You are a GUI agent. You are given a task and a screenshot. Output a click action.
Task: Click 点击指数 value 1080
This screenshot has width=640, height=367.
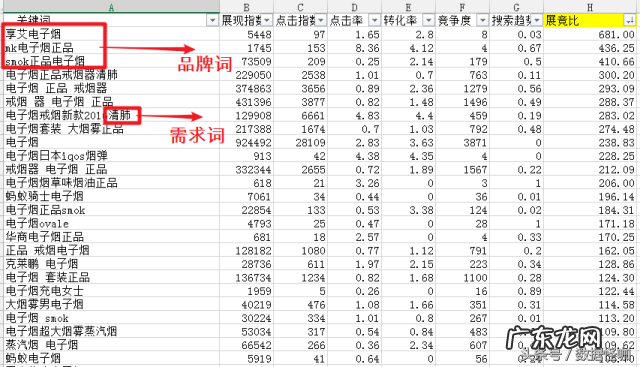tap(313, 251)
